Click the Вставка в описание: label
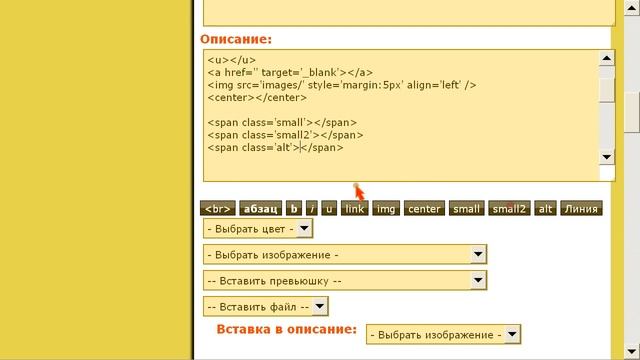The height and width of the screenshot is (360, 640). (x=287, y=329)
